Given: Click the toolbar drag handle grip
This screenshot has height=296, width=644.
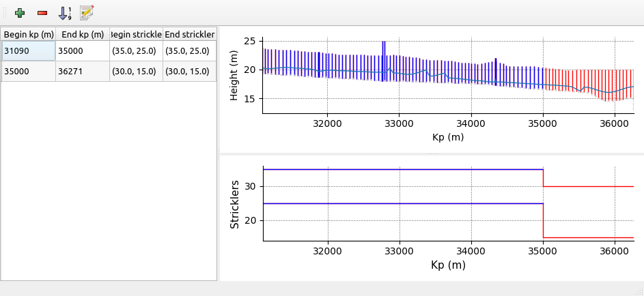Looking at the screenshot, I should pyautogui.click(x=5, y=12).
